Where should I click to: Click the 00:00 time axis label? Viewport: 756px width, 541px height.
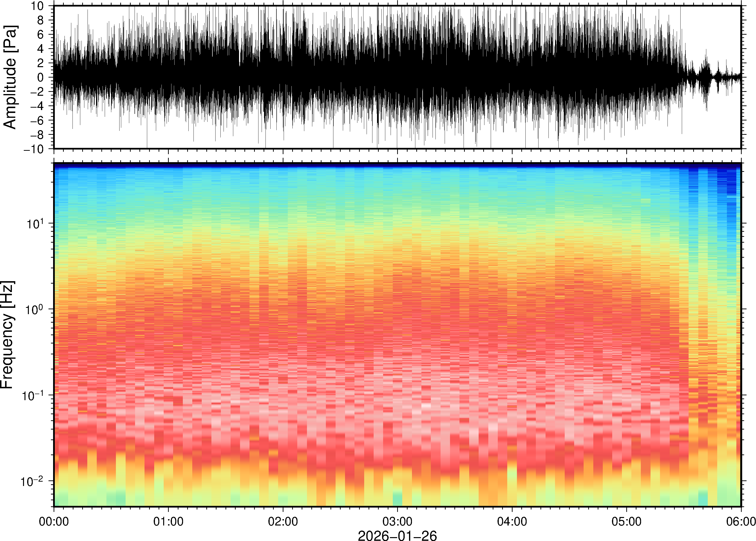[54, 521]
